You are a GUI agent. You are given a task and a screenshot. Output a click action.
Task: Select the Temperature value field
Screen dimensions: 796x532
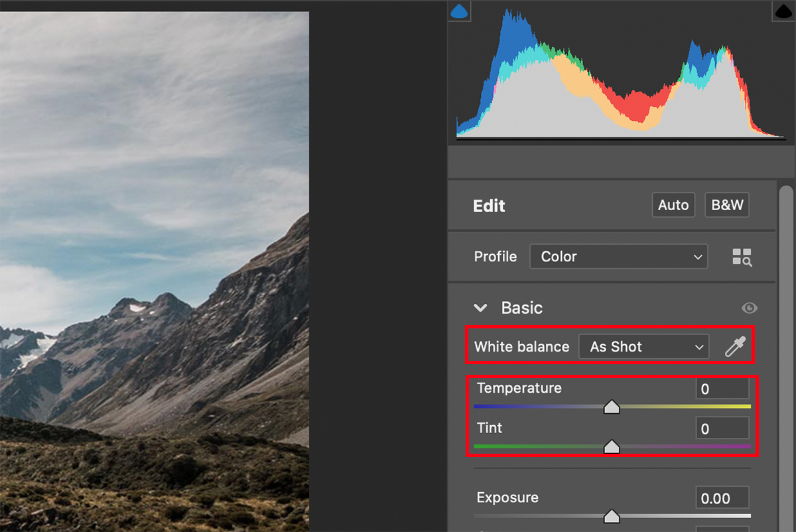point(722,389)
